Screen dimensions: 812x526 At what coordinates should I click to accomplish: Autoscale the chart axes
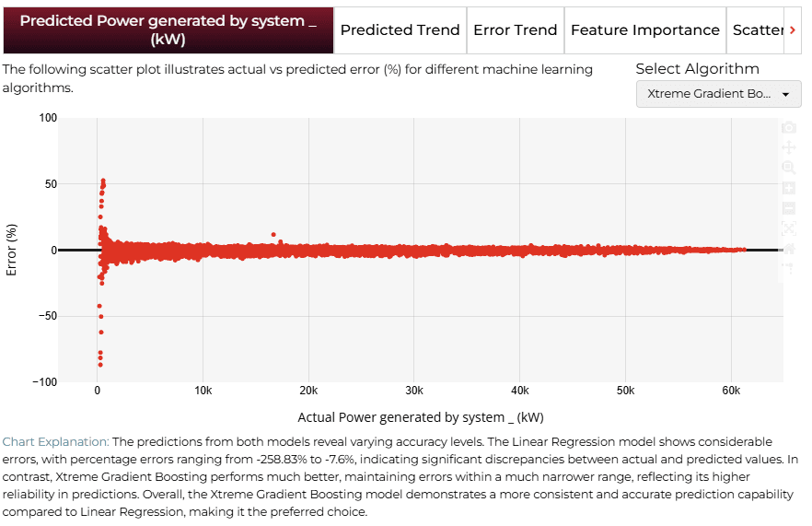[x=789, y=228]
